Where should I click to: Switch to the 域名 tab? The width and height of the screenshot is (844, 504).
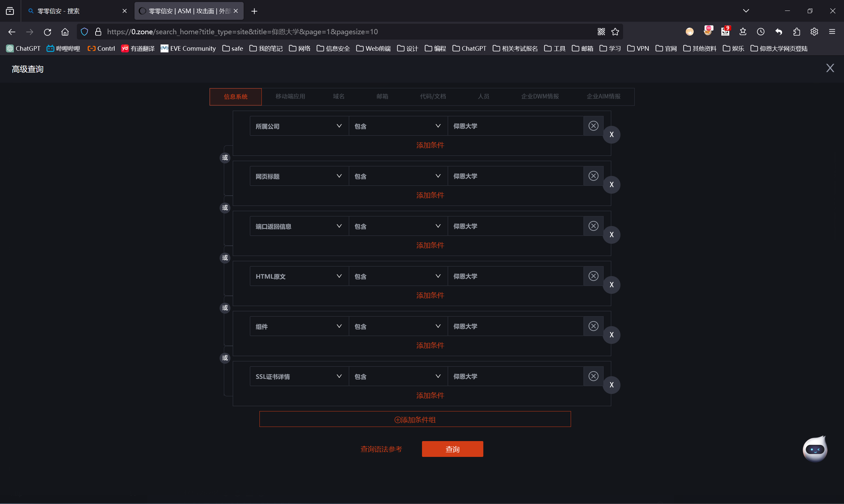(339, 97)
